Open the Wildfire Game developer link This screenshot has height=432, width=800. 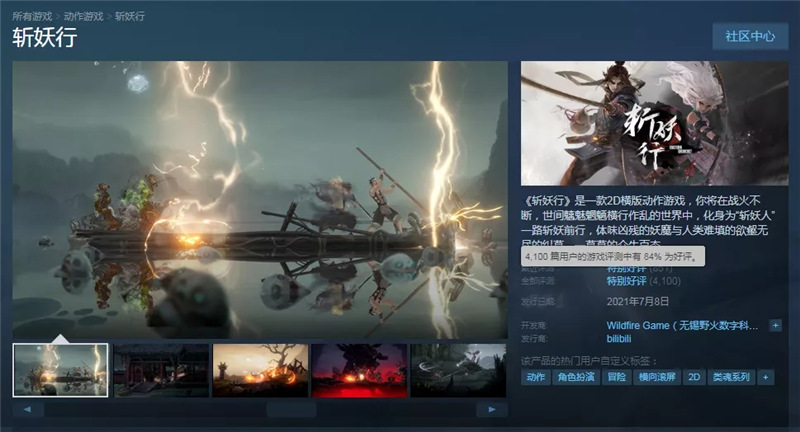pyautogui.click(x=682, y=325)
